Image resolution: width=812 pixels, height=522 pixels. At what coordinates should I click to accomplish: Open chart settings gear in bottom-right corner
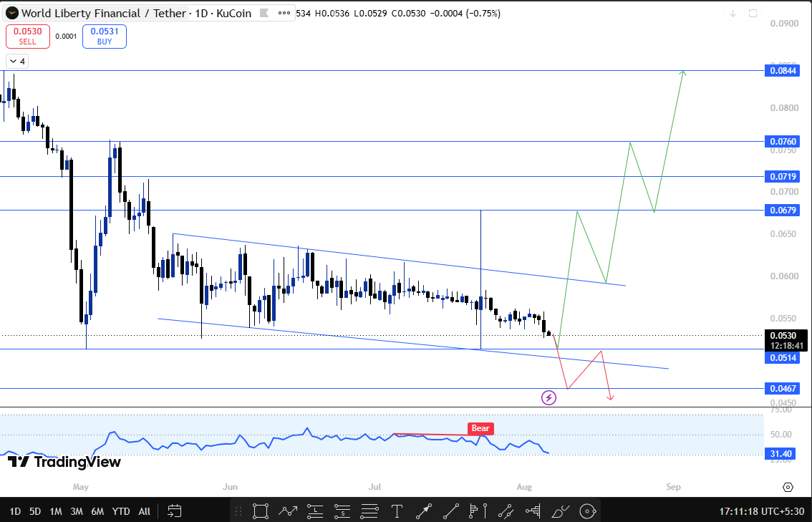pyautogui.click(x=788, y=488)
